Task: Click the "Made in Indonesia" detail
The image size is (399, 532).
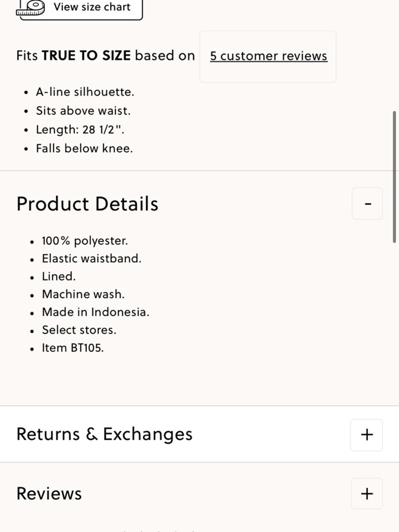Action: (x=95, y=312)
